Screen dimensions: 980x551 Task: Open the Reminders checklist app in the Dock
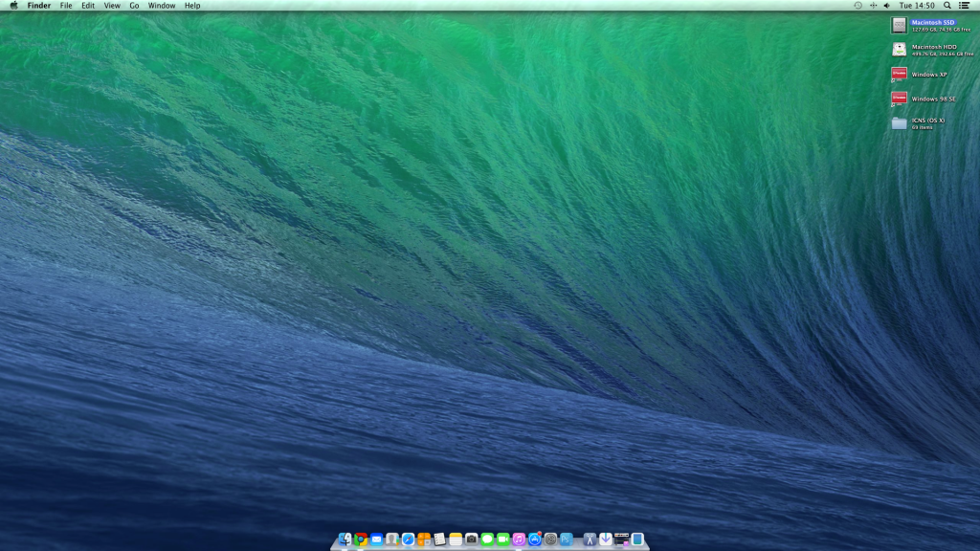pyautogui.click(x=439, y=540)
